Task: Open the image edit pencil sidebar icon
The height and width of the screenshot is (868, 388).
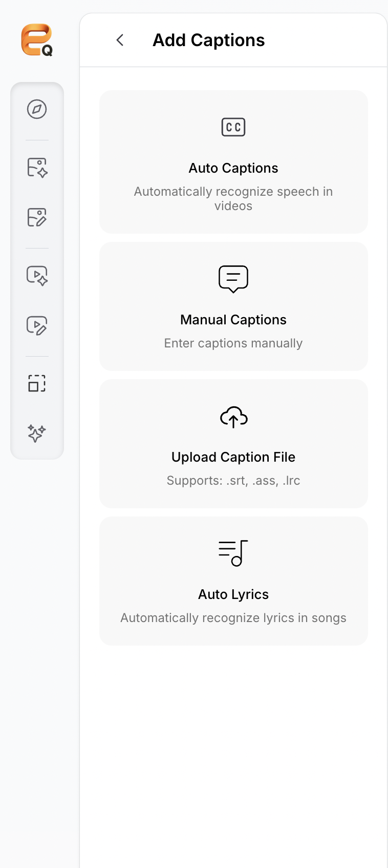Action: click(x=37, y=217)
